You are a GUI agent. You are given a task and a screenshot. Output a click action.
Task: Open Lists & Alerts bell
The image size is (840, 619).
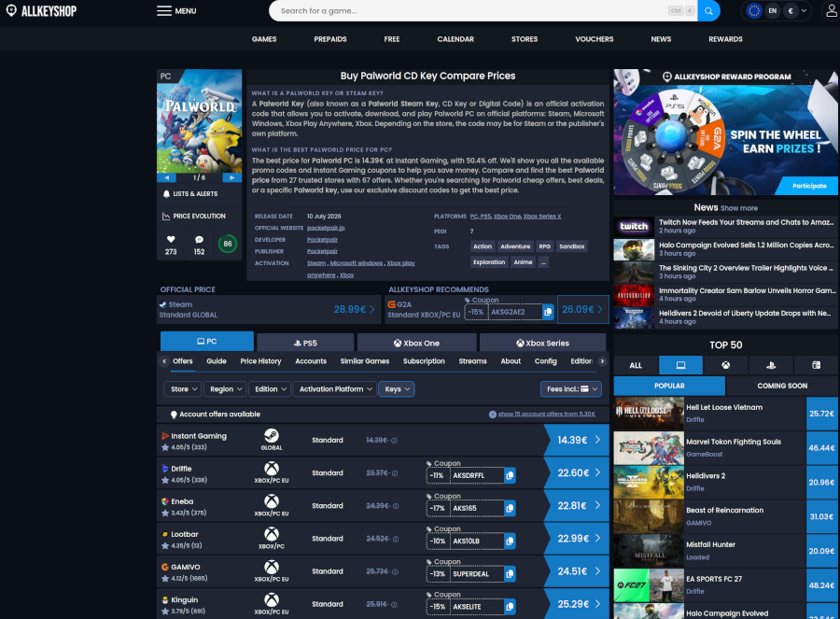[x=167, y=194]
